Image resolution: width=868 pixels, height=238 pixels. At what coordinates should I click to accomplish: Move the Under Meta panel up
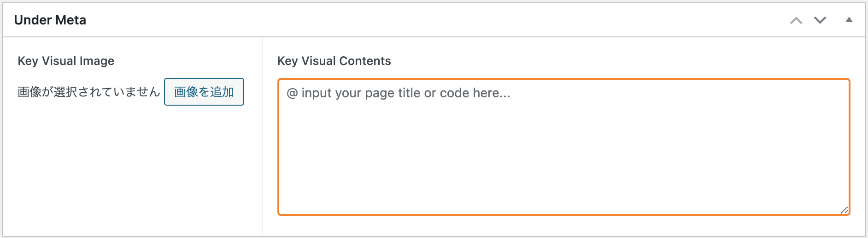[x=796, y=20]
